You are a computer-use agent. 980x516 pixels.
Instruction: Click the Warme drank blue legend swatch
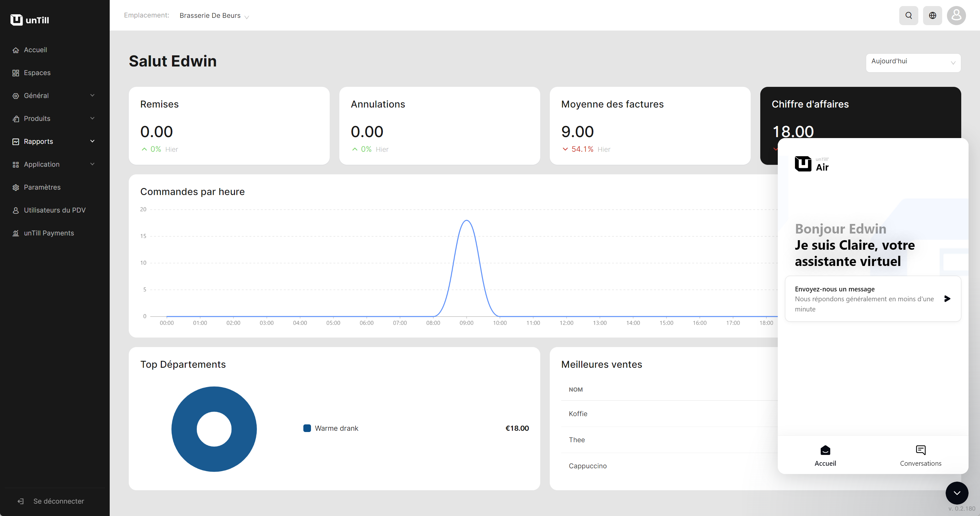click(x=307, y=428)
